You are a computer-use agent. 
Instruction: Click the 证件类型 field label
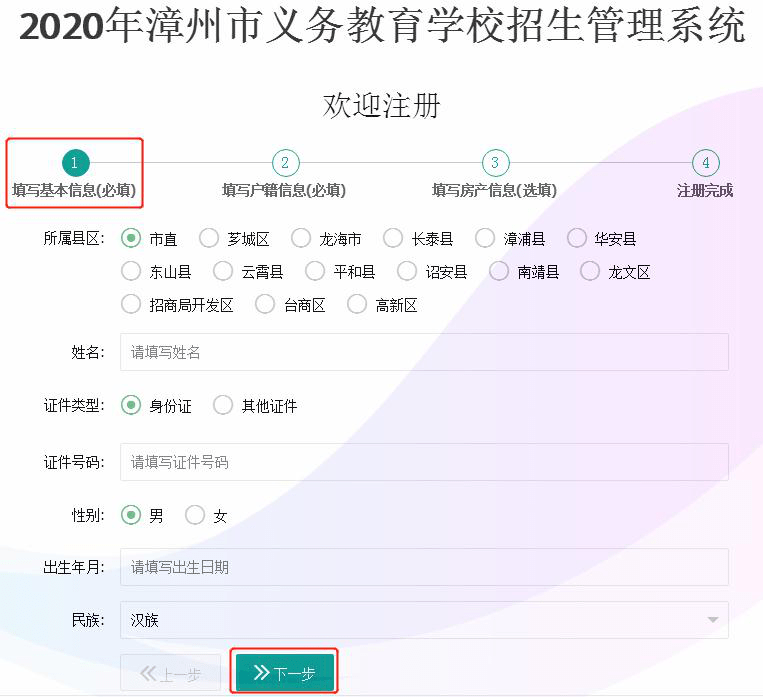coord(74,405)
